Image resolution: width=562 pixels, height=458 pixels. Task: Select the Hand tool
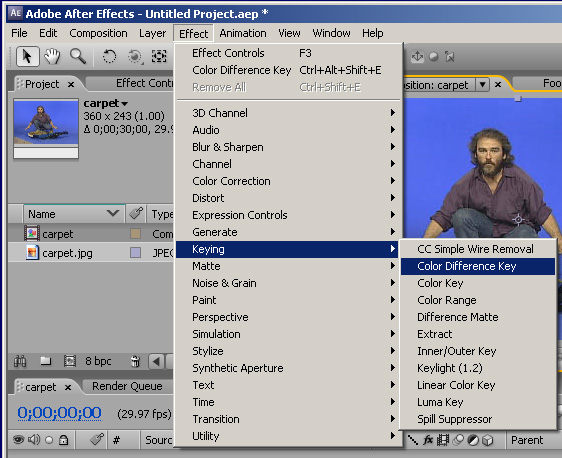tap(52, 57)
